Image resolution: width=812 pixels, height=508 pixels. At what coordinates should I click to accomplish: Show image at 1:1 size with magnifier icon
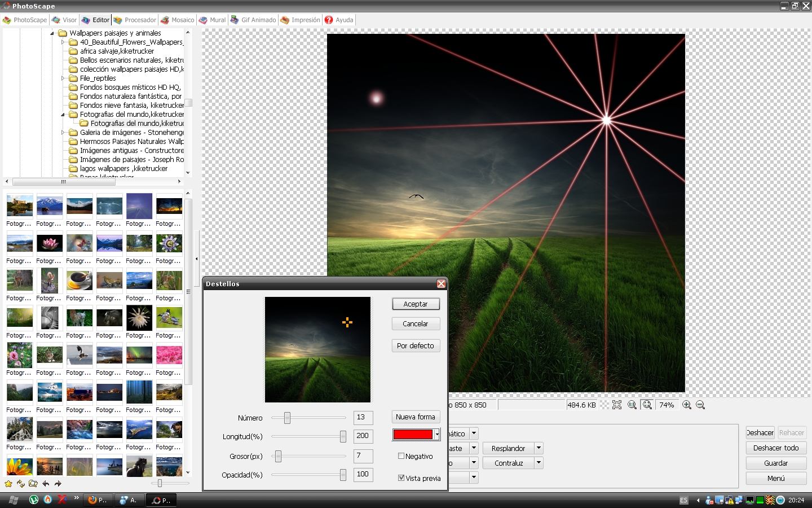pyautogui.click(x=632, y=405)
